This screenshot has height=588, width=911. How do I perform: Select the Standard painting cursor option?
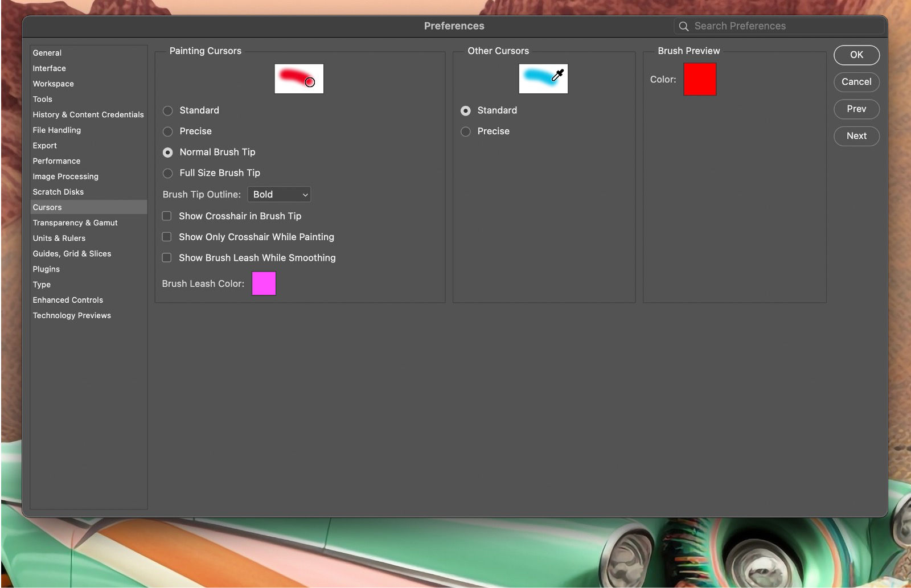pos(168,110)
